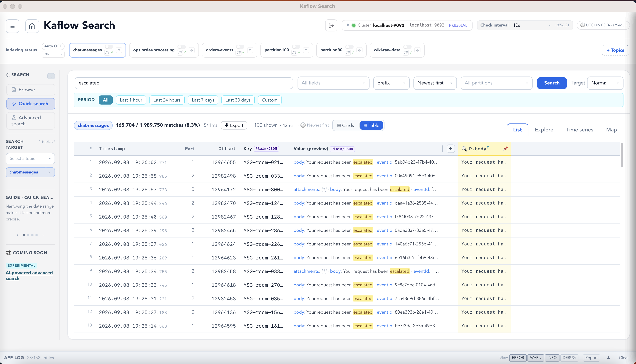This screenshot has height=364, width=636.
Task: Switch to the Time series tab
Action: point(580,130)
